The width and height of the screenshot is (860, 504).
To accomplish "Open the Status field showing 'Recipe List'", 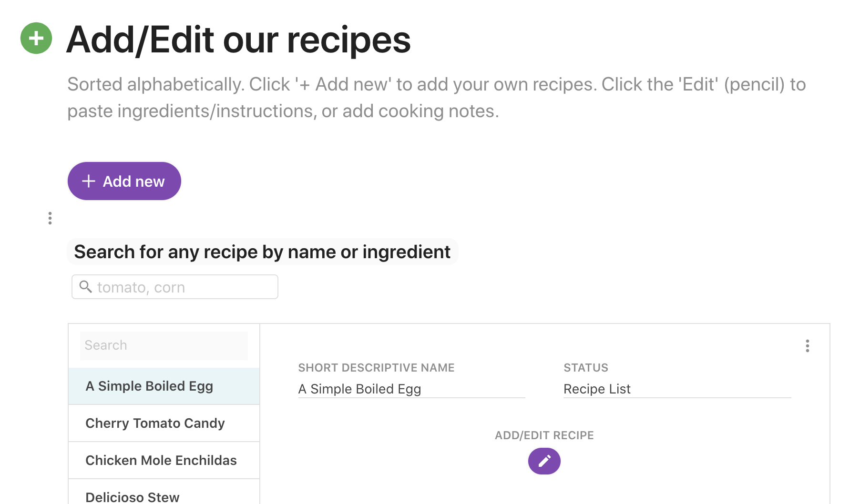I will (x=677, y=389).
